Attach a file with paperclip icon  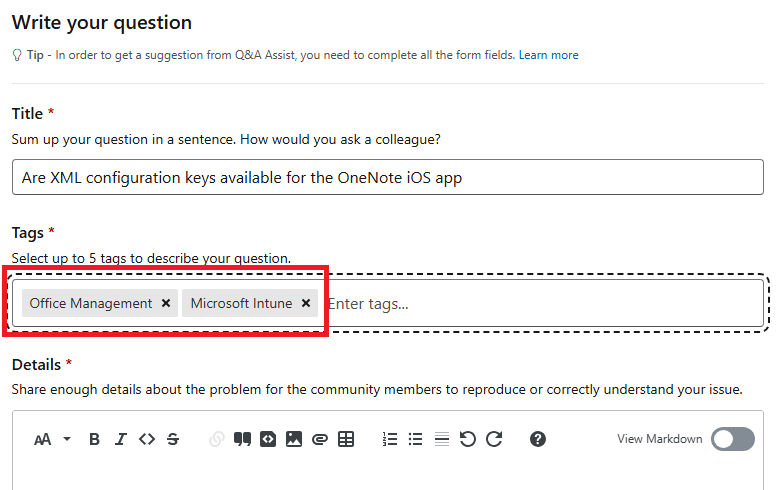point(320,439)
